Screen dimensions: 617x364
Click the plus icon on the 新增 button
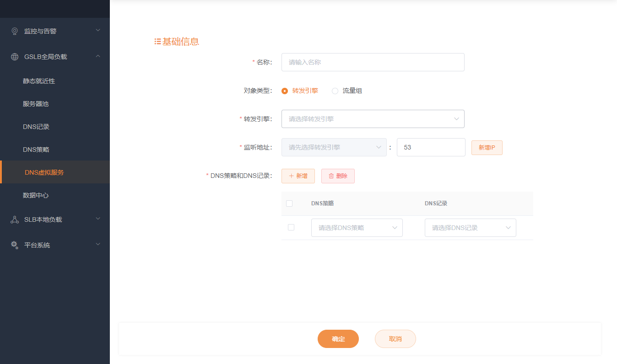click(x=291, y=176)
